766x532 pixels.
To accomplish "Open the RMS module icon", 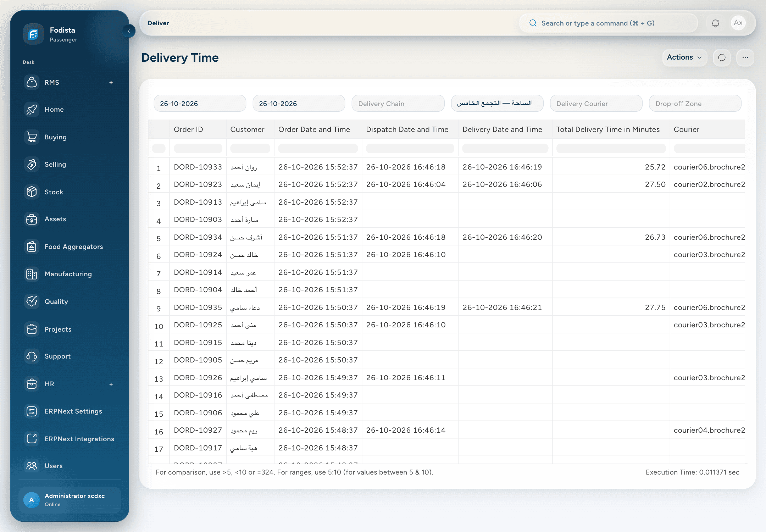I will coord(32,82).
